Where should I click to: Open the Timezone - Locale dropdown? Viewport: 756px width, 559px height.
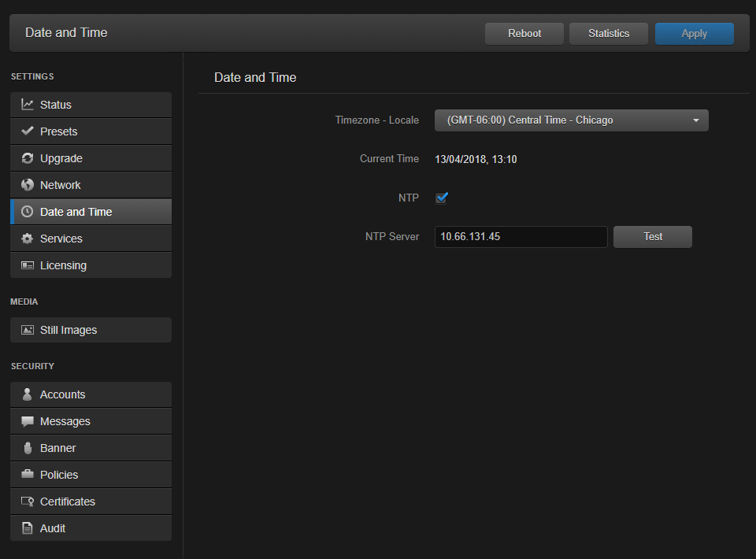point(571,120)
